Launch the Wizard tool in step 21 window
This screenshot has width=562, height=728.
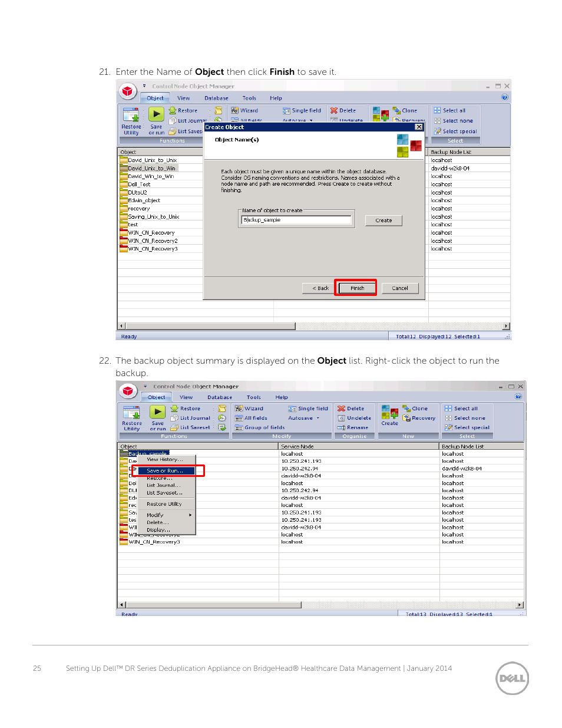point(244,111)
